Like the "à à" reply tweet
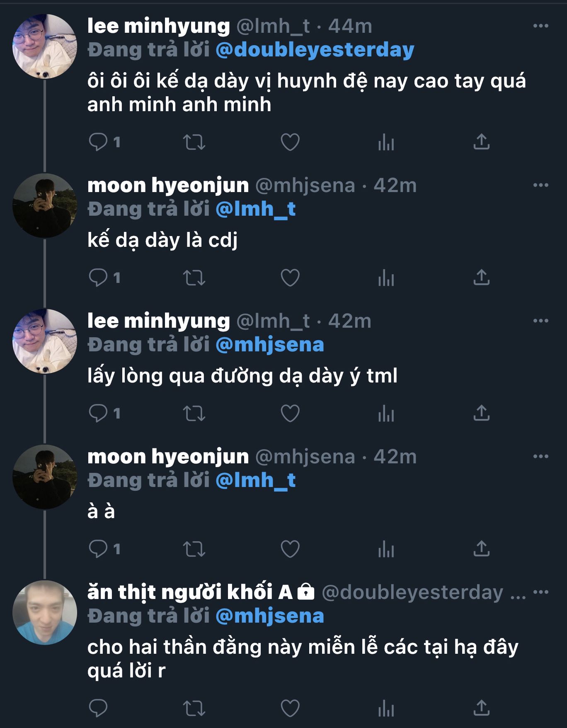 pos(290,549)
